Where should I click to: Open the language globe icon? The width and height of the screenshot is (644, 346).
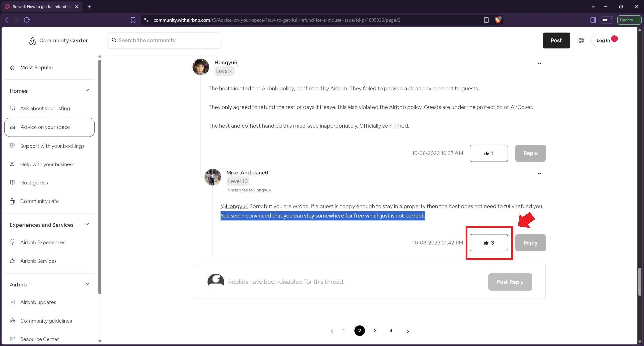(581, 40)
